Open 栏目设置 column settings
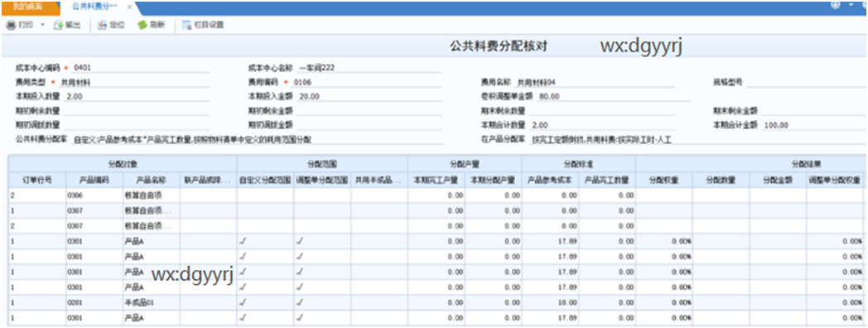This screenshot has width=868, height=328. 203,25
